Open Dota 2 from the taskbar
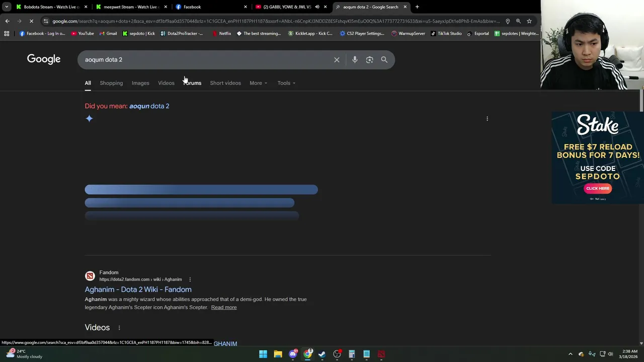 coord(381,354)
